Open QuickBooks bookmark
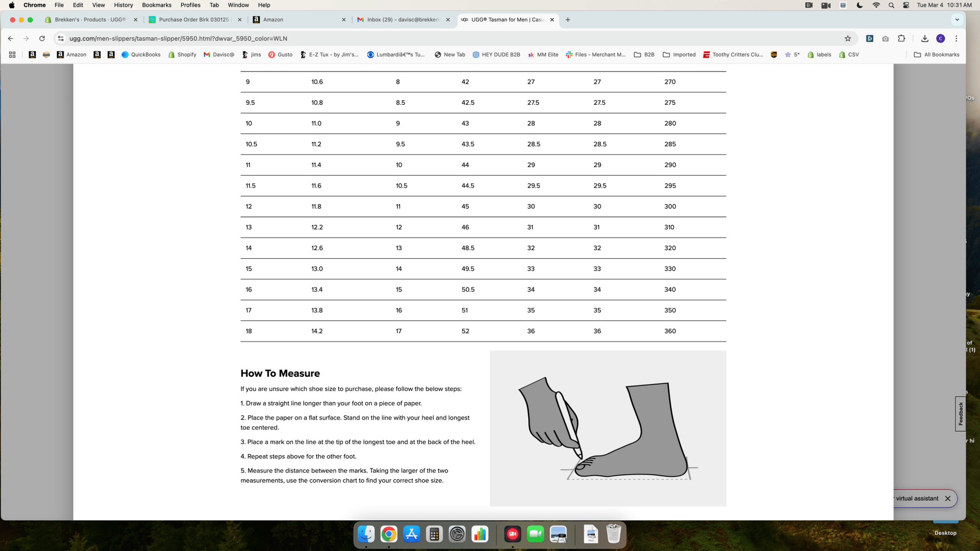This screenshot has height=551, width=980. tap(141, 54)
